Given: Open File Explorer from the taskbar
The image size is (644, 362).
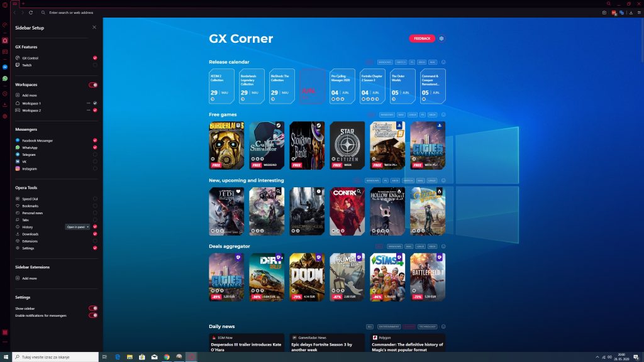Looking at the screenshot, I should click(130, 357).
